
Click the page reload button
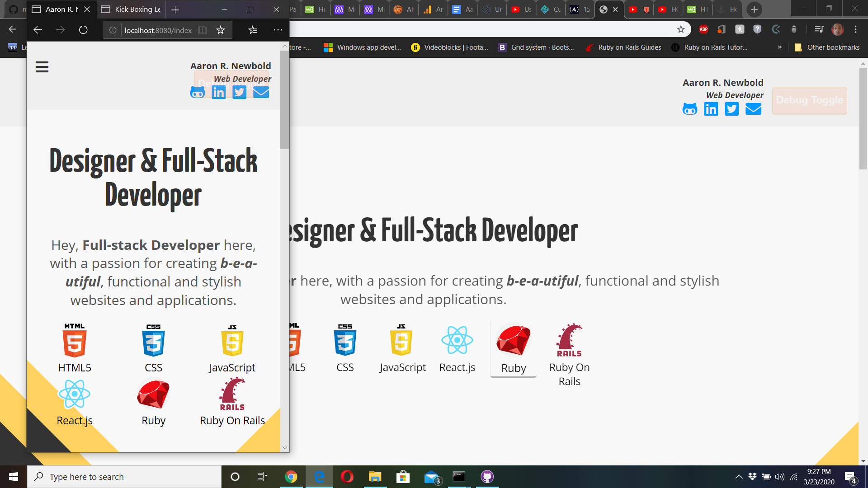click(82, 30)
